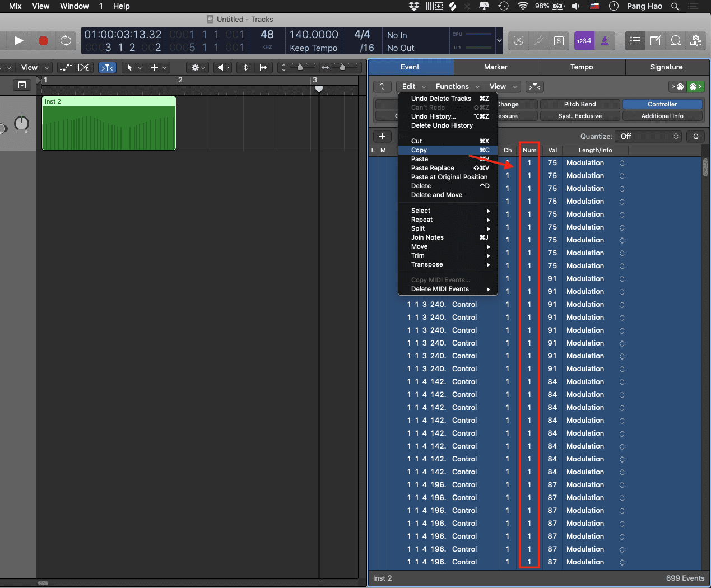Adjust the horizontal zoom slider

pyautogui.click(x=342, y=68)
